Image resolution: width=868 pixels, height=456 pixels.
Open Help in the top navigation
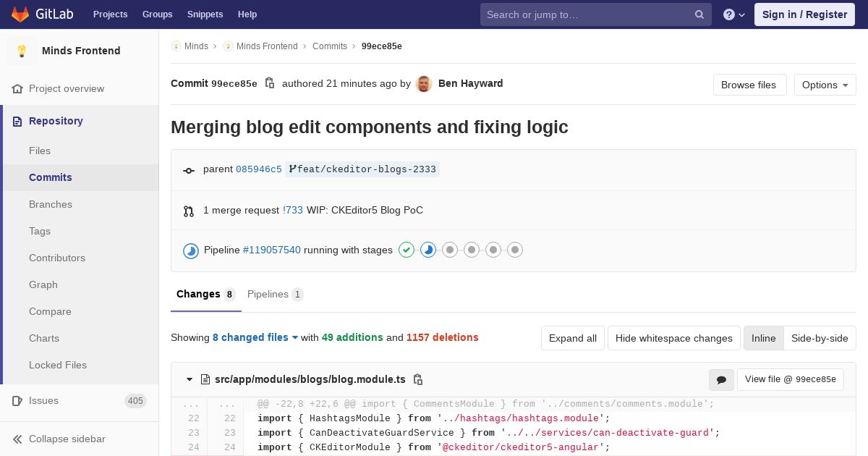247,14
